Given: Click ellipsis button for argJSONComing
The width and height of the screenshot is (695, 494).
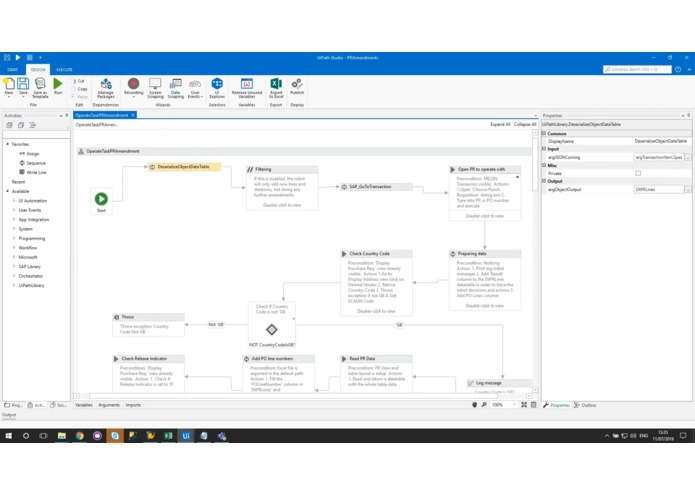Looking at the screenshot, I should click(x=687, y=157).
